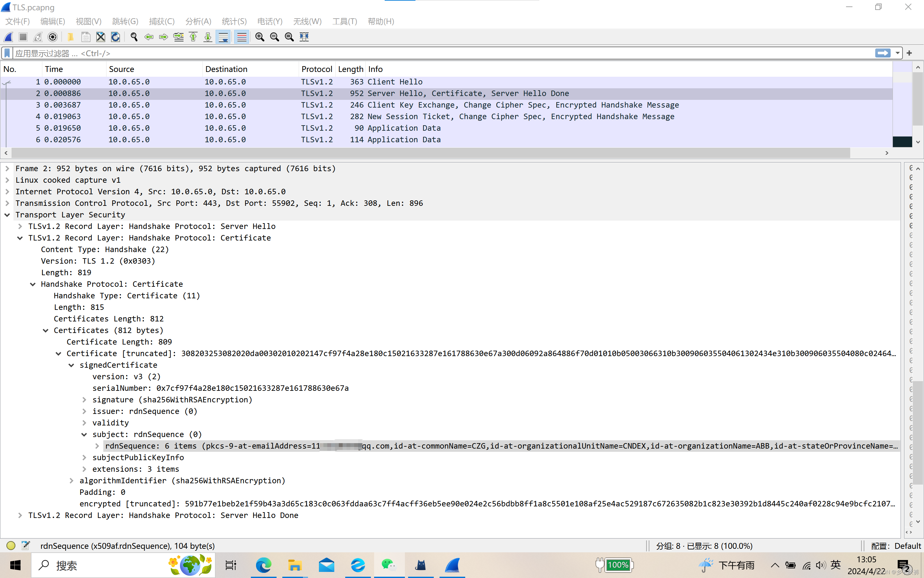Zoom out the main window text
Viewport: 924px width, 578px height.
coord(275,37)
